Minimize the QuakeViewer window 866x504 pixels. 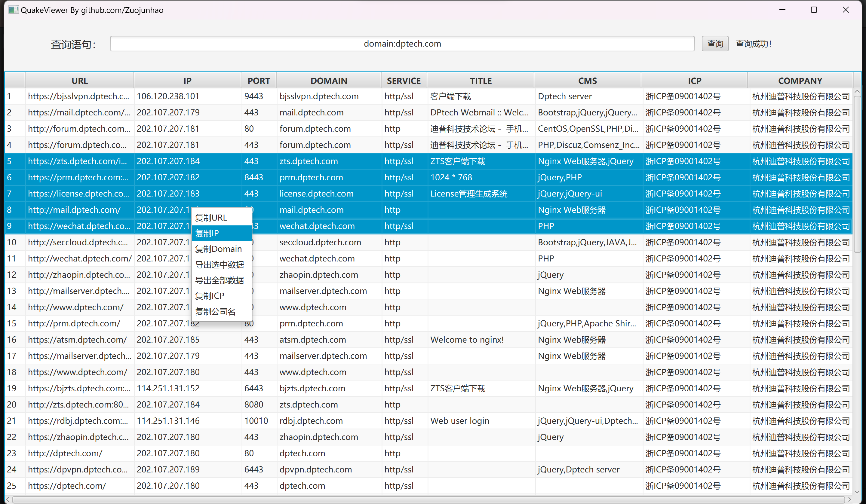pos(782,10)
